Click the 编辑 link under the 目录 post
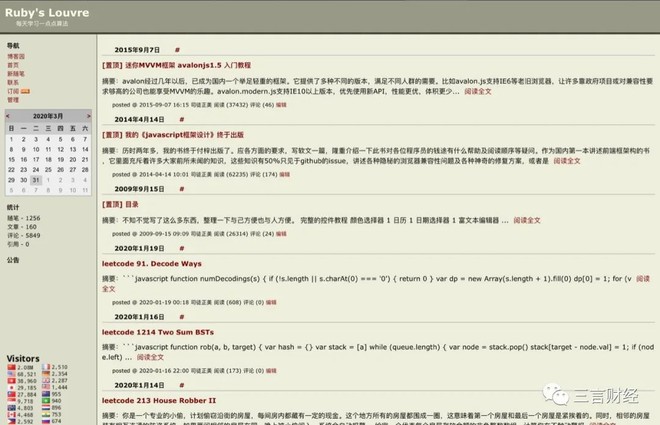 [281, 234]
